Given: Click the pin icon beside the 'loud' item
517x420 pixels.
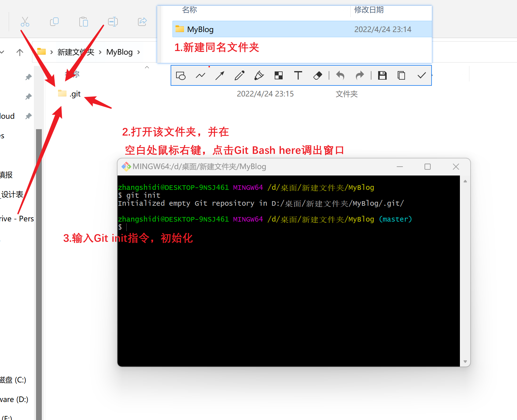Looking at the screenshot, I should tap(28, 116).
